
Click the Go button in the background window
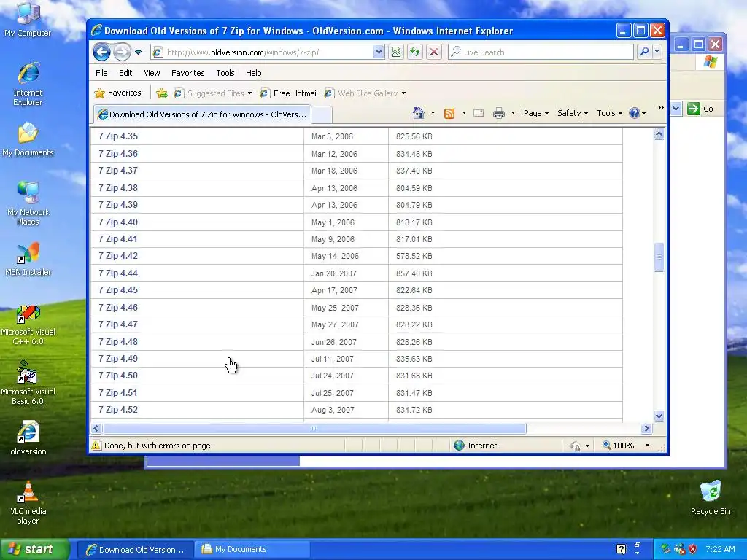coord(701,109)
